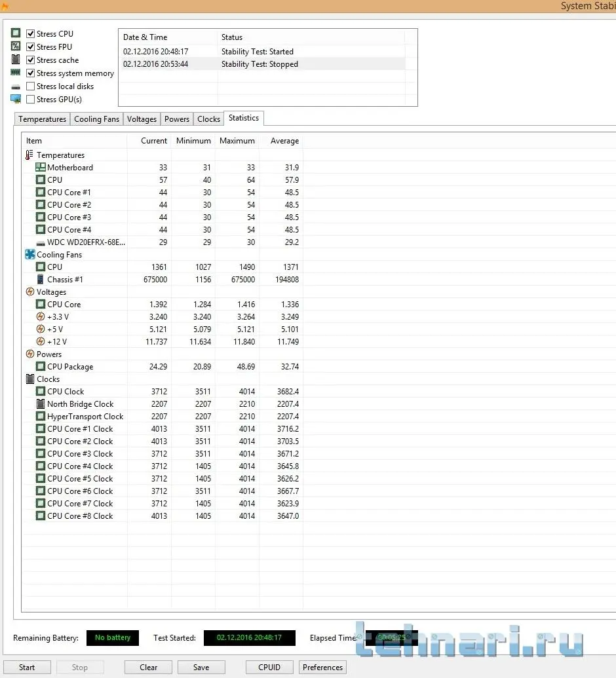This screenshot has height=678, width=616.
Task: Switch to the Cooling Fans tab
Action: pos(96,119)
